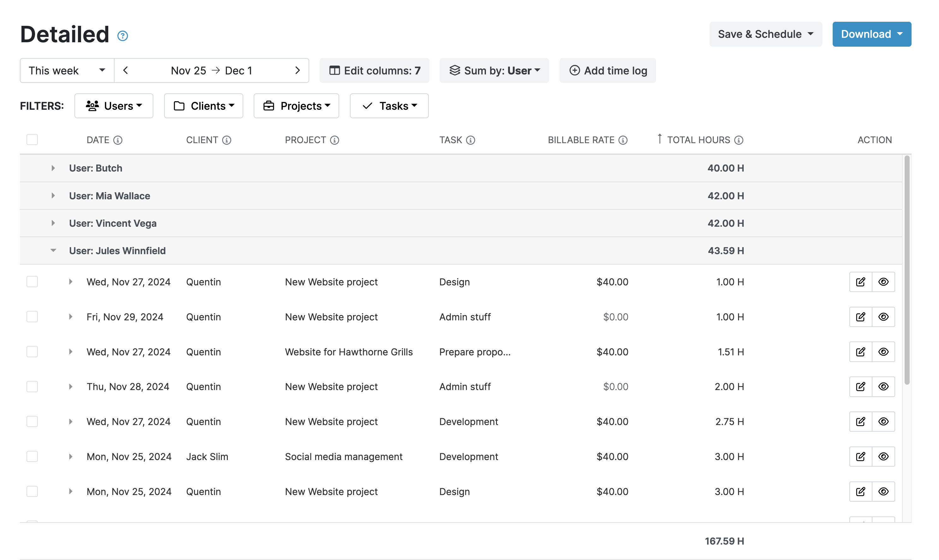
Task: Check the Fri Nov 29 Admin stuff row
Action: click(x=32, y=317)
